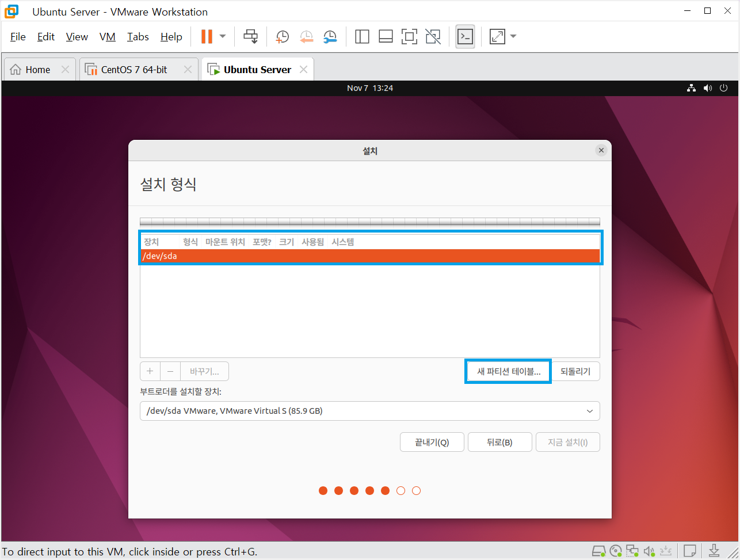Close the Ubuntu Server tab
This screenshot has height=560, width=740.
pos(303,70)
